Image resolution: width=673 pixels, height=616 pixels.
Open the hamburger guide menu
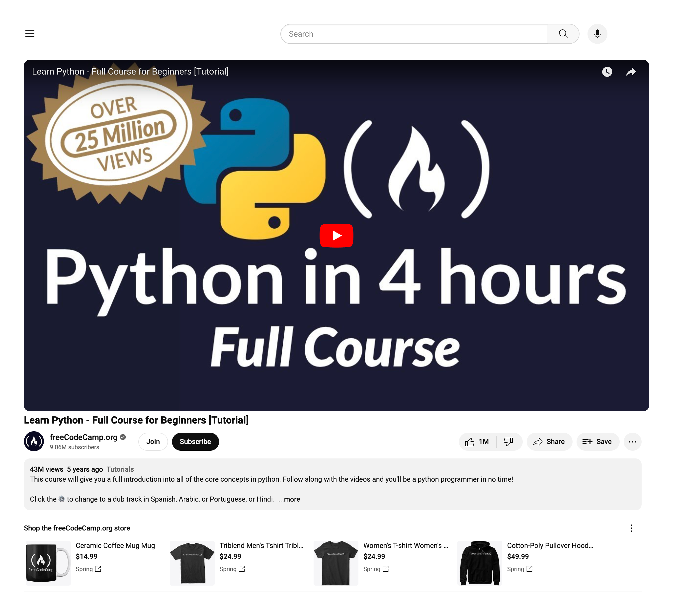point(30,34)
